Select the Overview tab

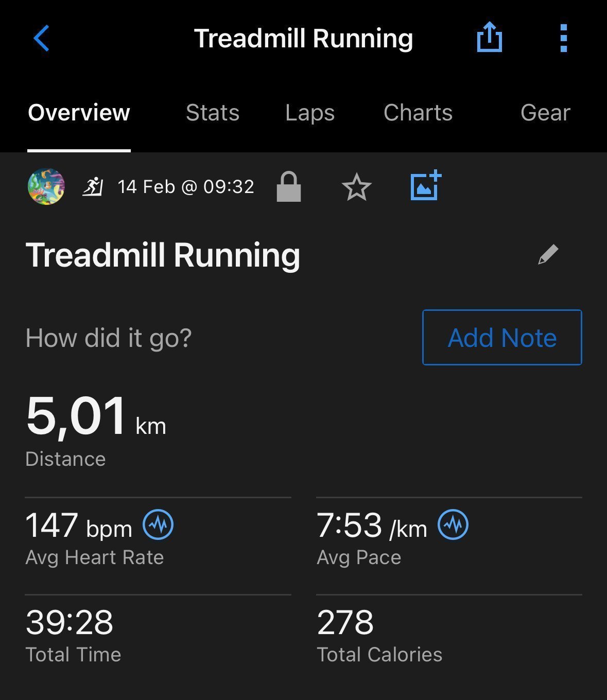tap(79, 112)
